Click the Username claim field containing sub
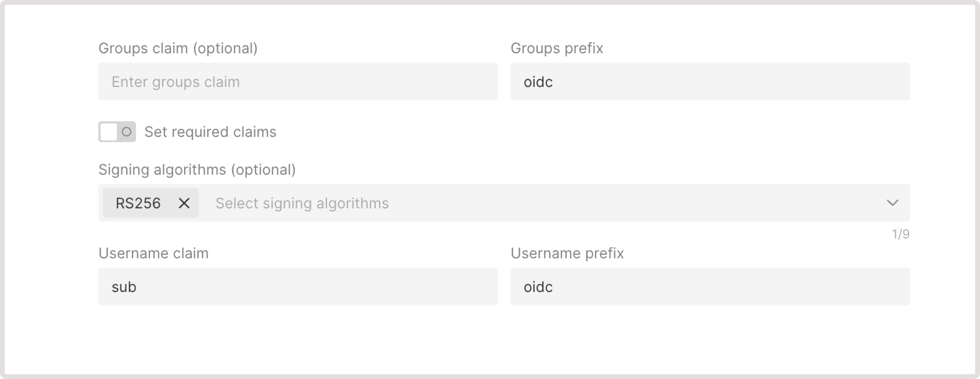Viewport: 980px width, 379px height. coord(298,287)
